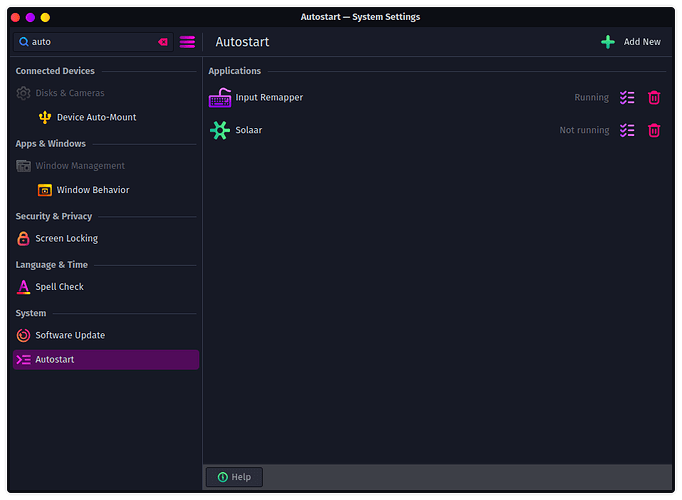Image resolution: width=682 pixels, height=500 pixels.
Task: Remove Input Remapper from autostart
Action: [654, 97]
